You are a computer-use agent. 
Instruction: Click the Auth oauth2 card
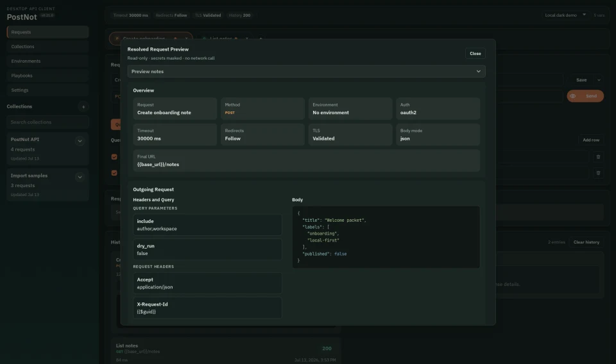point(438,109)
